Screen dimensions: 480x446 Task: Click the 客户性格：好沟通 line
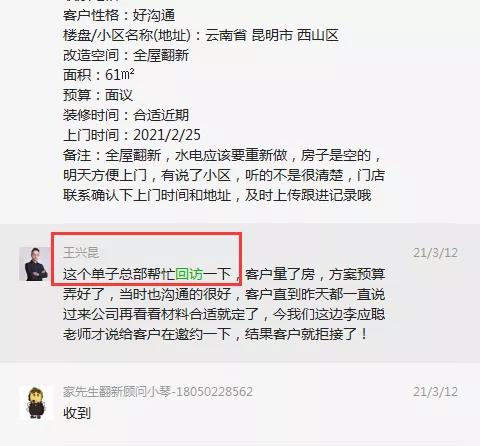119,15
